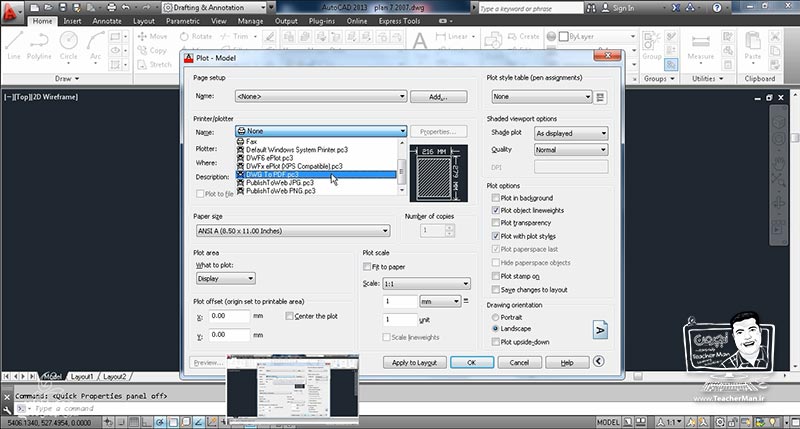Choose DWF6 ePlot.pc3 from printer list
The width and height of the screenshot is (800, 429).
(315, 158)
